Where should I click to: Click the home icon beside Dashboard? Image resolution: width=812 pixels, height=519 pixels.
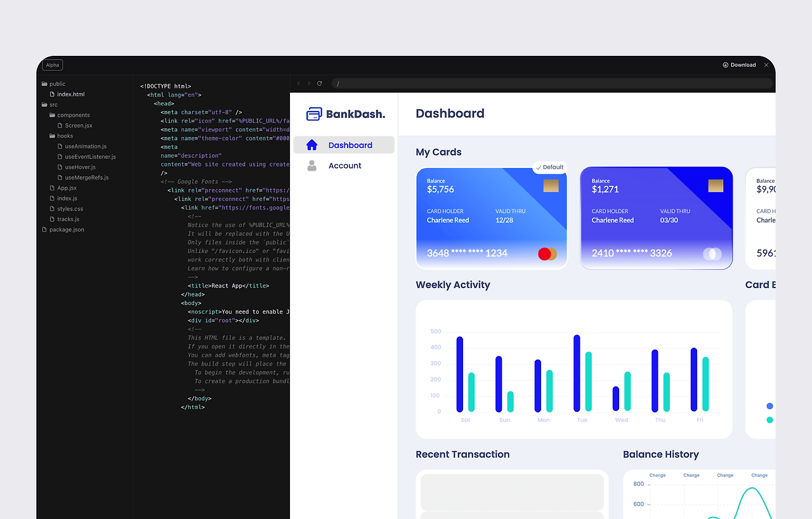tap(311, 145)
